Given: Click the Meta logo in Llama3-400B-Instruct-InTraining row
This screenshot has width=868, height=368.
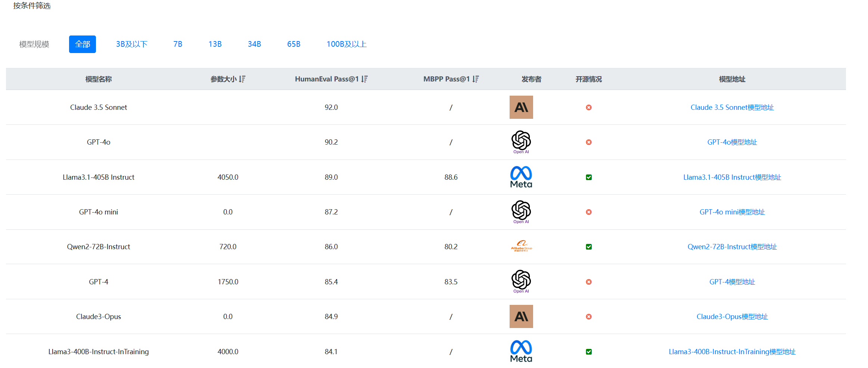Looking at the screenshot, I should point(521,352).
